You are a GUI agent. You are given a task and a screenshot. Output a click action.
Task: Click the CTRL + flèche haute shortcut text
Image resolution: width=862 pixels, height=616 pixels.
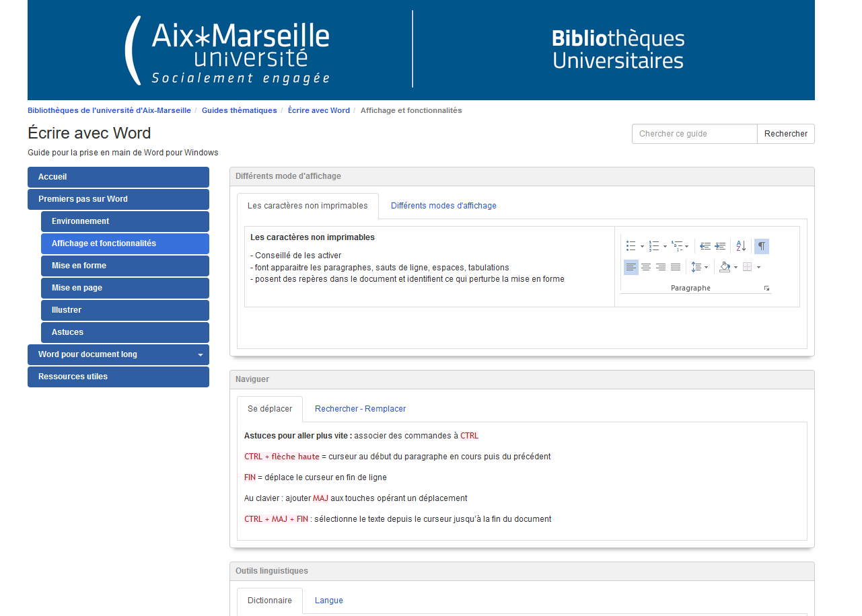(282, 457)
